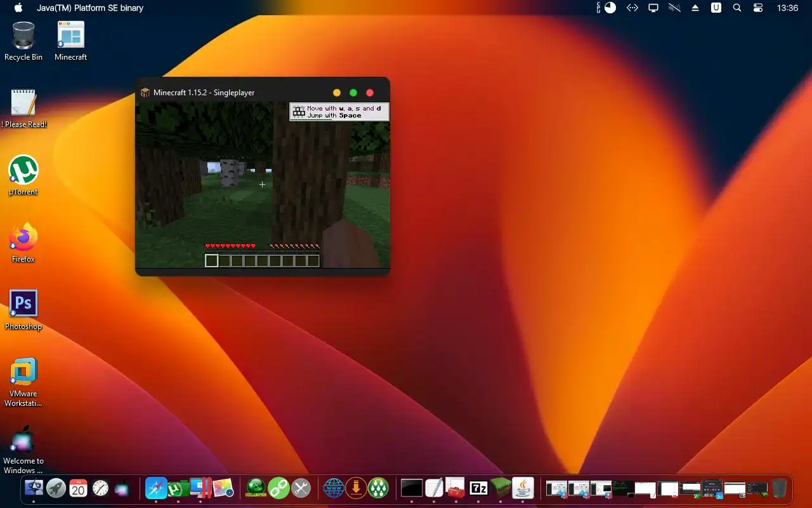Image resolution: width=812 pixels, height=508 pixels.
Task: Open Calendar showing 20 in dock
Action: tap(78, 488)
